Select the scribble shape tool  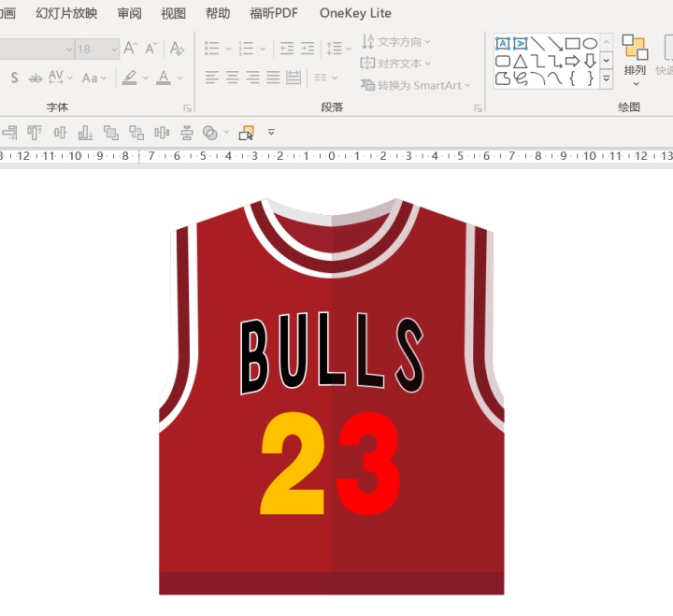(x=521, y=79)
